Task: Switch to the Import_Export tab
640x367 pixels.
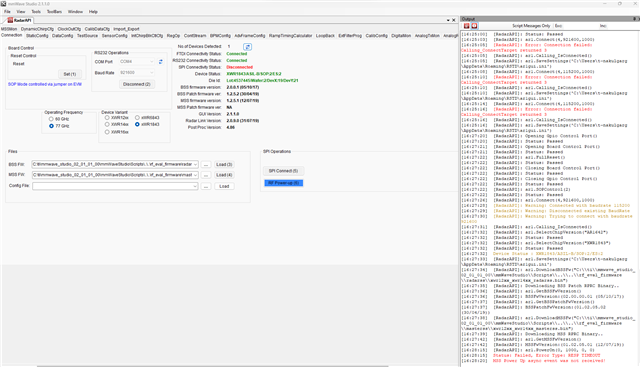Action: [126, 29]
